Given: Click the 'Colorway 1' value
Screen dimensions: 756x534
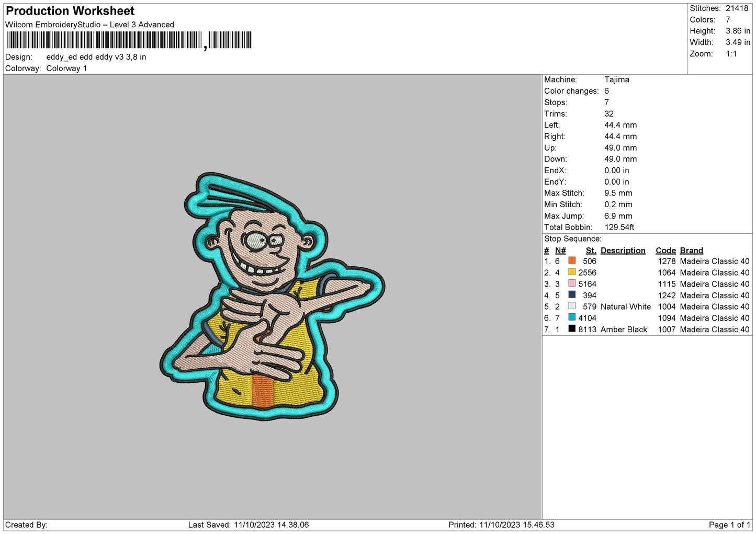Looking at the screenshot, I should (x=66, y=69).
